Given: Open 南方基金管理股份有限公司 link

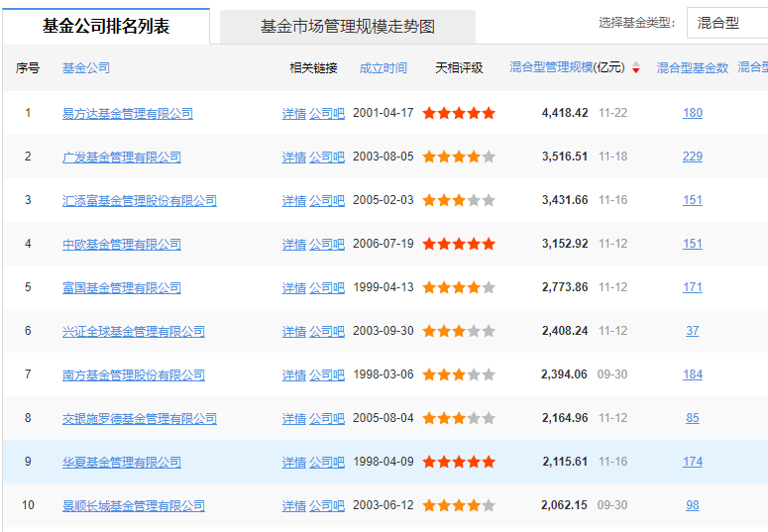Looking at the screenshot, I should tap(133, 374).
